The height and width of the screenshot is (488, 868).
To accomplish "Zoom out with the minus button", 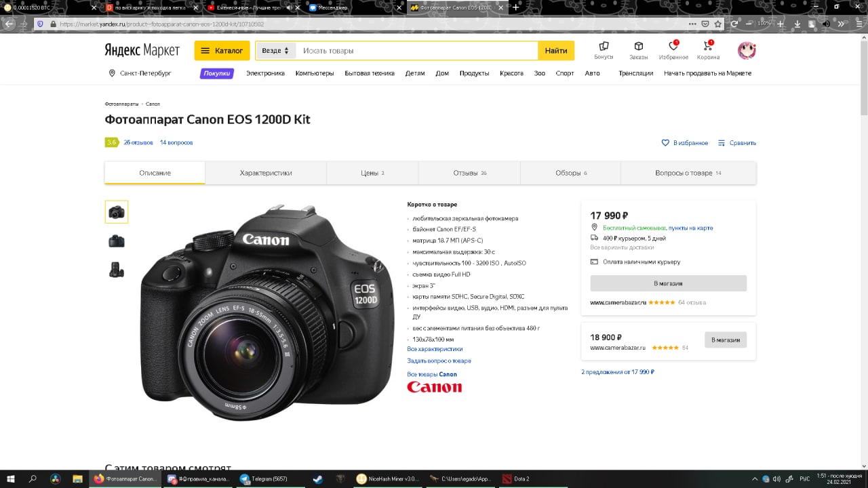I will (x=749, y=24).
